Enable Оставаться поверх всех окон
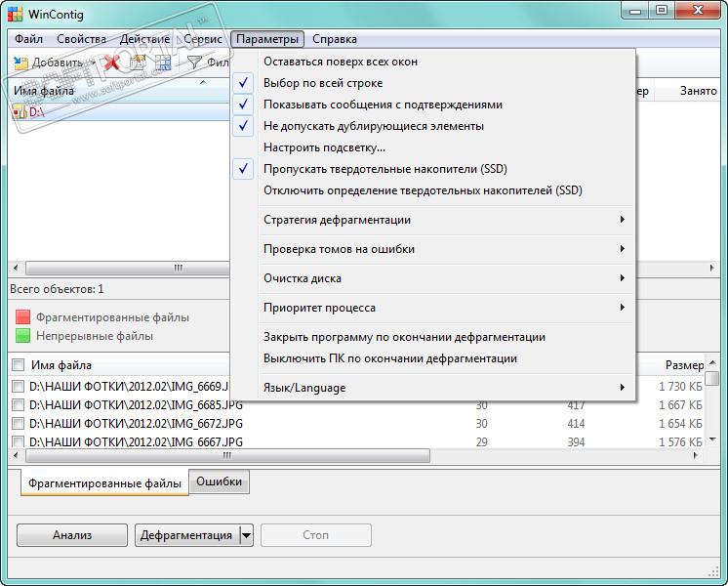This screenshot has height=586, width=728. point(341,62)
